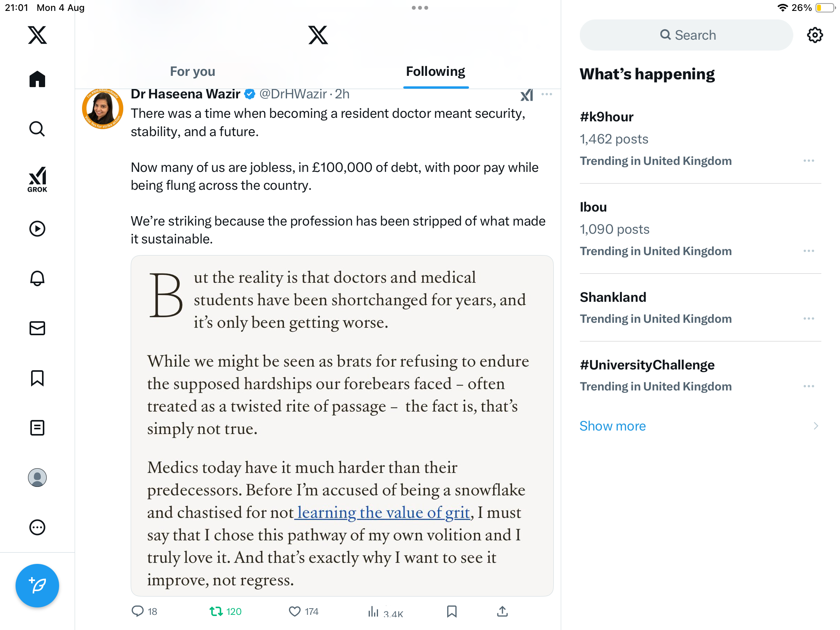840x630 pixels.
Task: Bookmark the post under the article
Action: [x=451, y=611]
